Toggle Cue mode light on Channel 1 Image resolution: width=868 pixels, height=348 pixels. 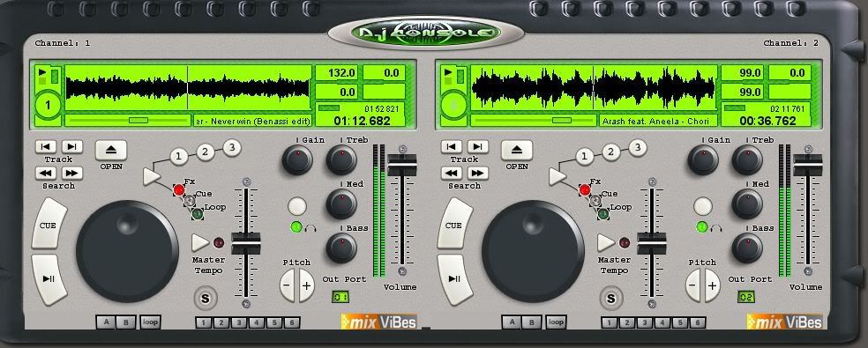[x=190, y=200]
